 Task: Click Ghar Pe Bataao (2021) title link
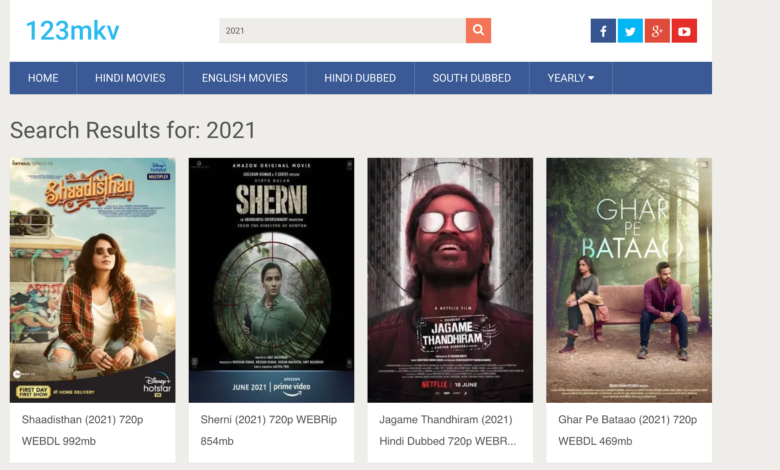coord(627,430)
